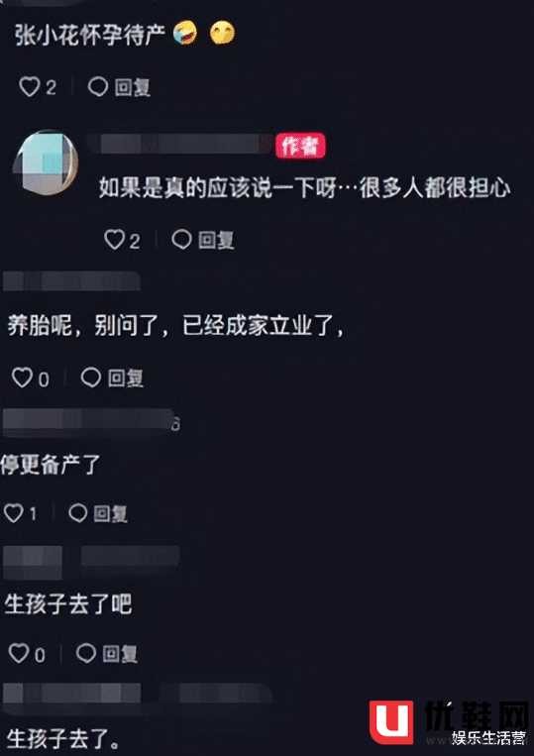534x756 pixels.
Task: Reply to the author's 很多人都很担心 comment
Action: [x=203, y=239]
